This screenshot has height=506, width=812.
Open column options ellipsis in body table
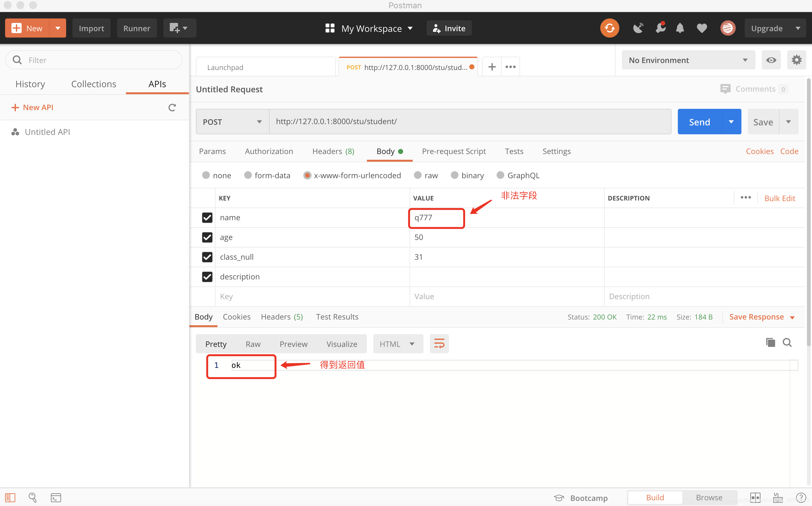pos(746,198)
